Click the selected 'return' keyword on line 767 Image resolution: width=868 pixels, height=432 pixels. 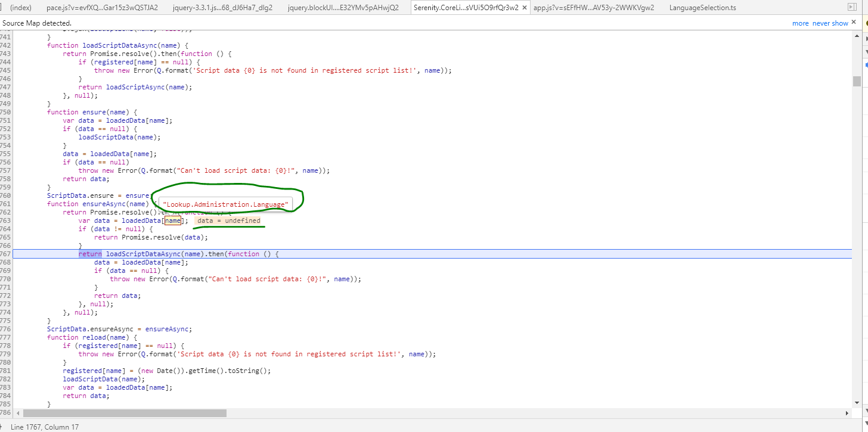(90, 254)
